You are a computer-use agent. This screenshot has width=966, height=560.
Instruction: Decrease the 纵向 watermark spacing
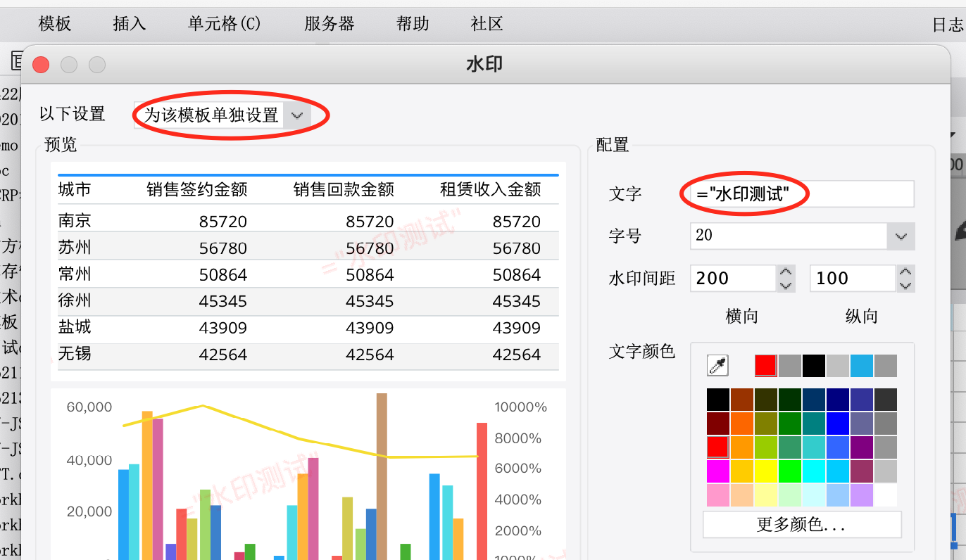(905, 285)
